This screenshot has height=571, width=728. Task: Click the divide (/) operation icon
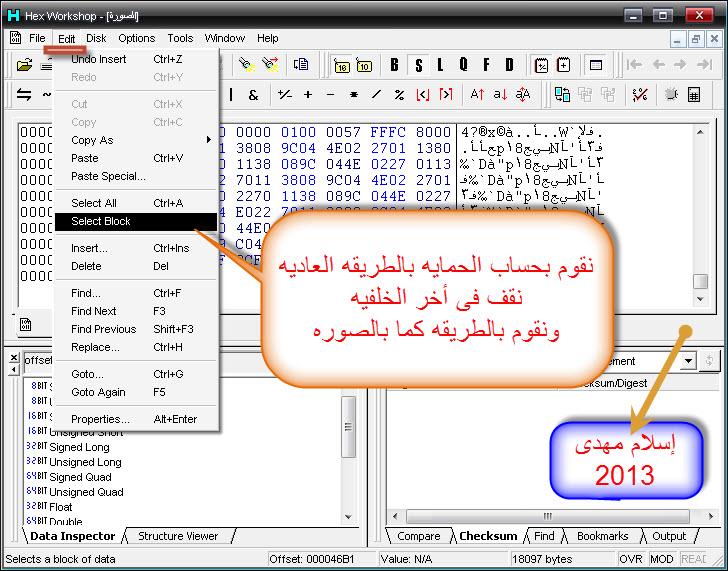point(376,95)
